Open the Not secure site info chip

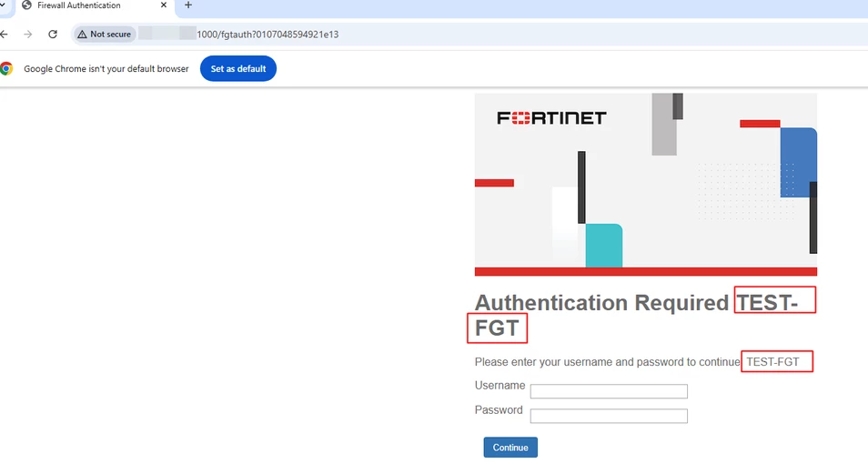click(105, 35)
